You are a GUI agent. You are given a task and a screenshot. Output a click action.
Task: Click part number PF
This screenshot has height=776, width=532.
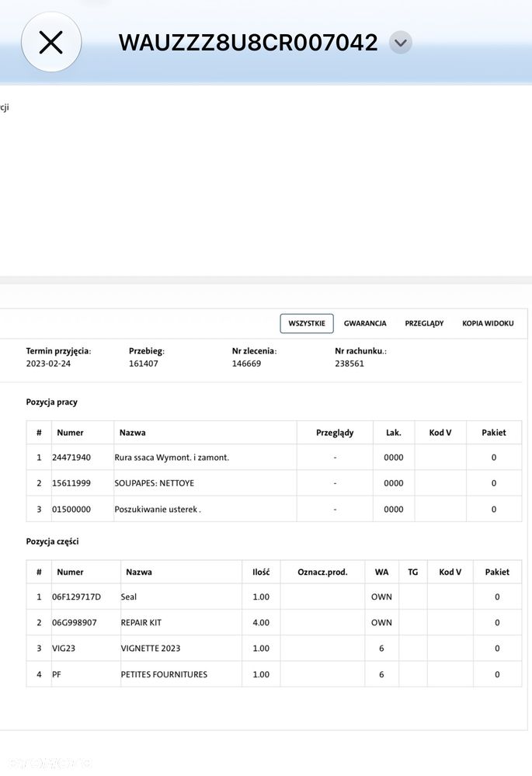[x=57, y=674]
